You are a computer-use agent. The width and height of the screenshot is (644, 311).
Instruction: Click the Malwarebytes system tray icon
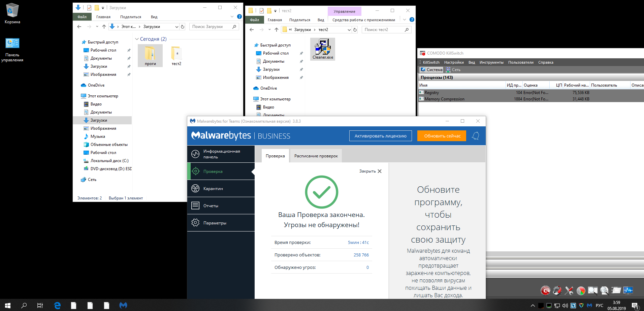(x=589, y=306)
